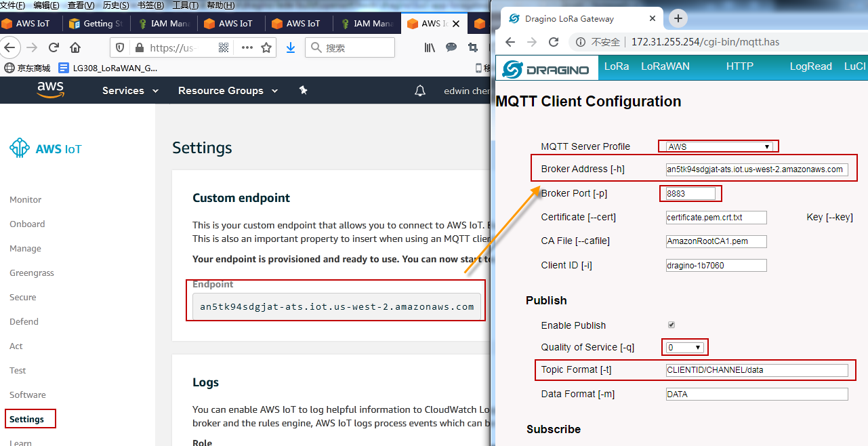This screenshot has width=868, height=446.
Task: Open the 编辑(E) menu
Action: (46, 5)
